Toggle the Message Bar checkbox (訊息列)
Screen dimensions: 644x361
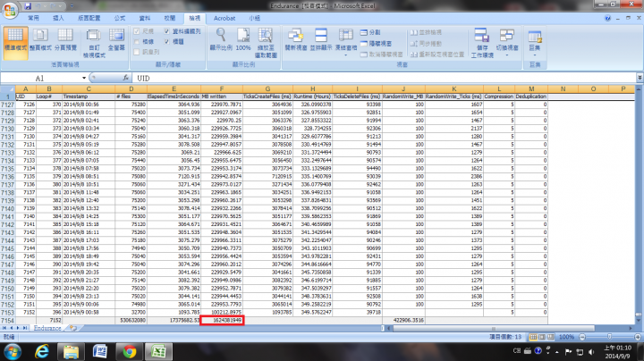coord(137,52)
